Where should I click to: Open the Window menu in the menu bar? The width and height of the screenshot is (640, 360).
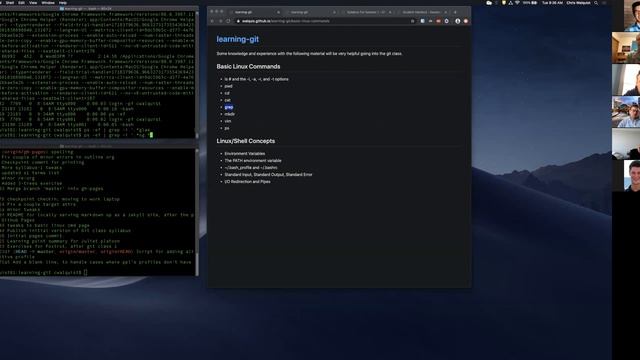[48, 2]
